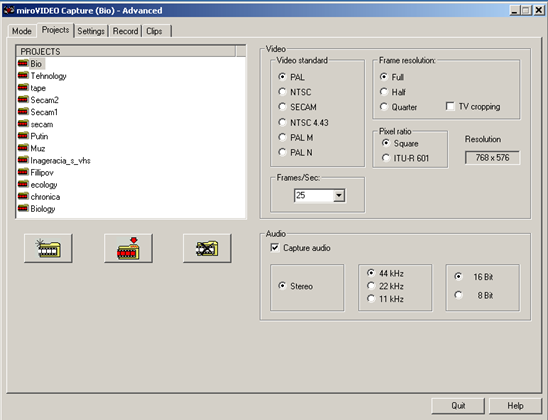Click the Putin project folder icon

pos(23,136)
